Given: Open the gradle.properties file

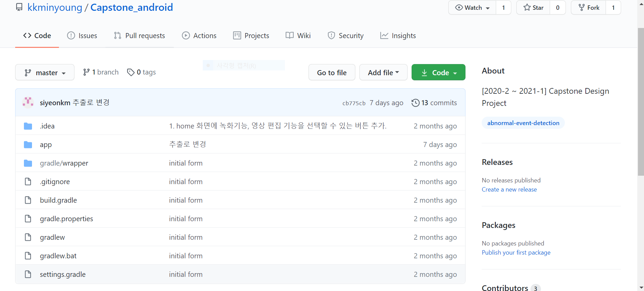Looking at the screenshot, I should coord(66,219).
